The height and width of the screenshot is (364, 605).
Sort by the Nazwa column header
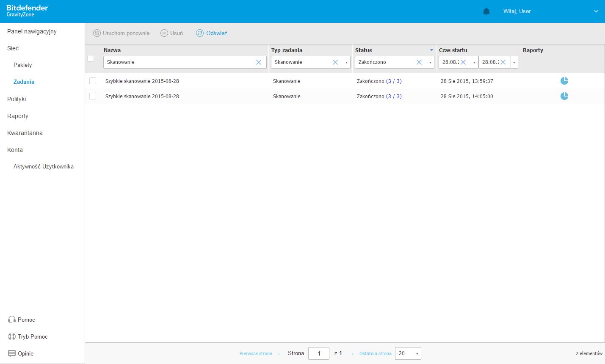[x=112, y=50]
